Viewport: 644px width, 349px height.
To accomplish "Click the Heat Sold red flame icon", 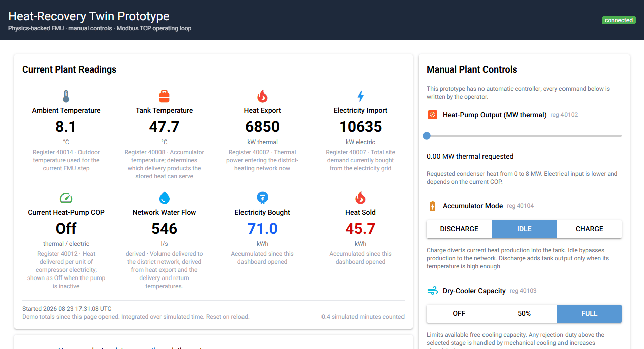I will coord(360,198).
